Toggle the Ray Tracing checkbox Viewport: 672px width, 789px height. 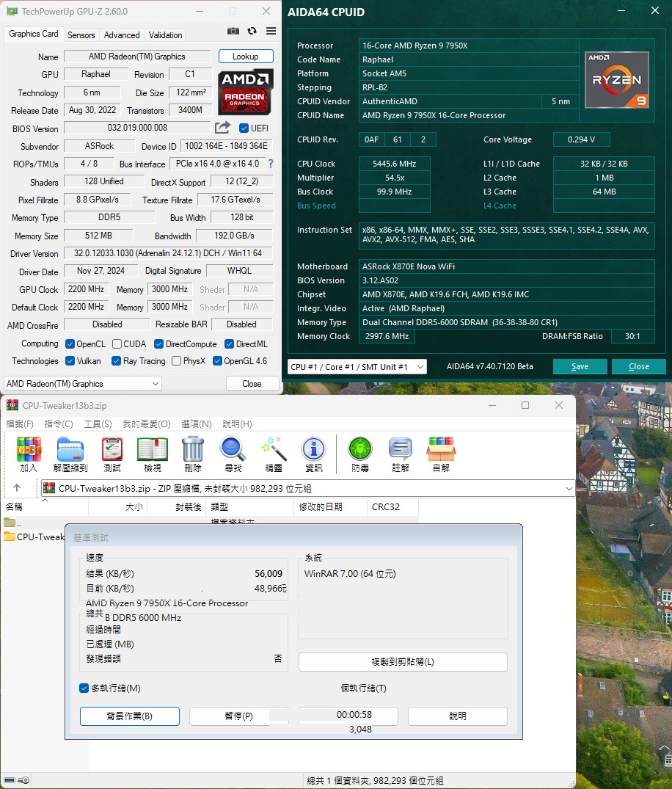pyautogui.click(x=116, y=361)
